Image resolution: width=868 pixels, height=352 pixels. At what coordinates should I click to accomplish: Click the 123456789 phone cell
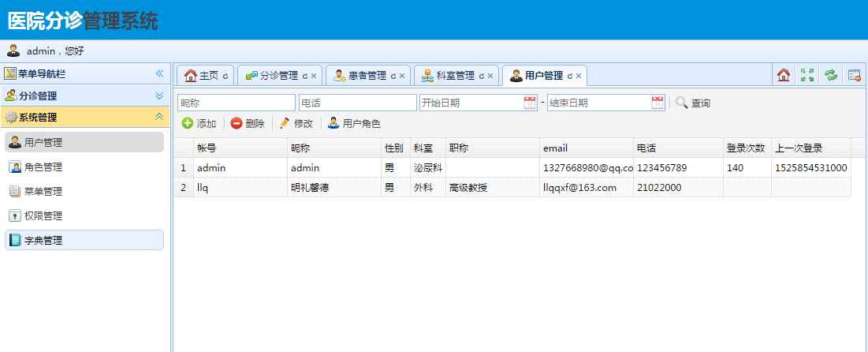(x=679, y=167)
